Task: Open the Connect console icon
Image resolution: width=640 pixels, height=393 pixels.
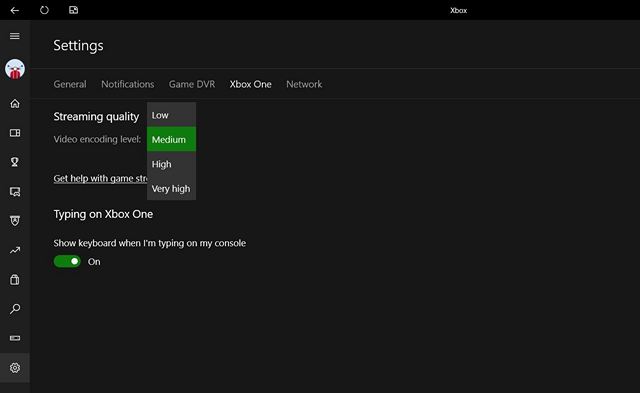Action: coord(15,338)
